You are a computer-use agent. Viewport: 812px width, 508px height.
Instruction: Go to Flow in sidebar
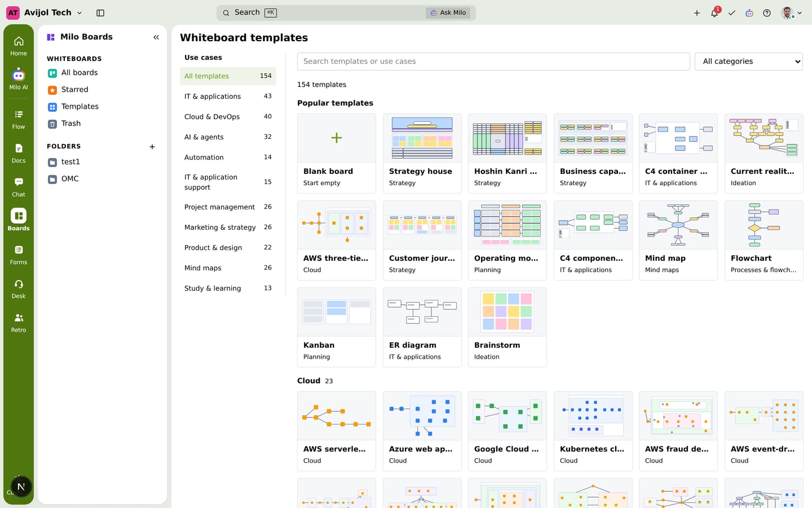[x=19, y=119]
